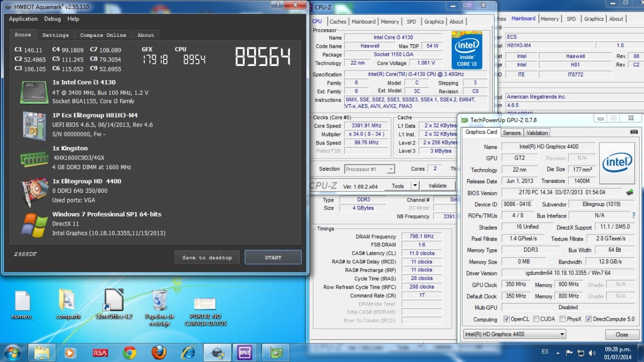The width and height of the screenshot is (644, 362).
Task: Open the Processor #1 selection dropdown in CPU-Z
Action: pos(369,169)
